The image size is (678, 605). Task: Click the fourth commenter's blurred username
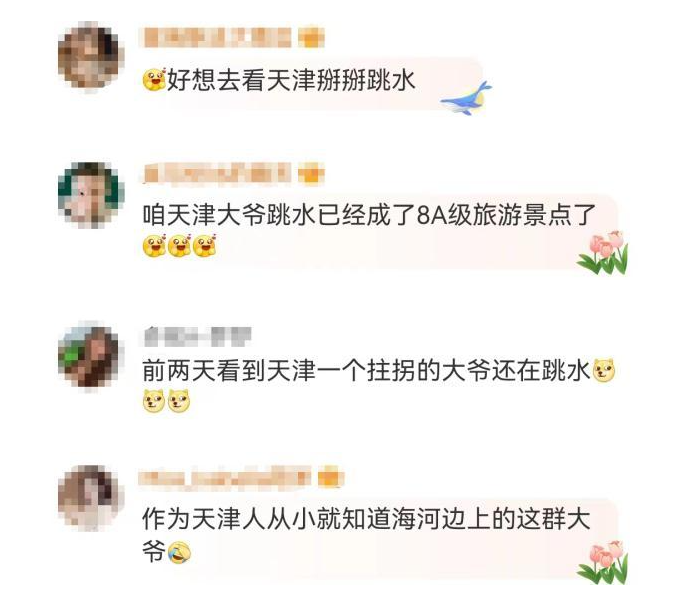pyautogui.click(x=225, y=478)
